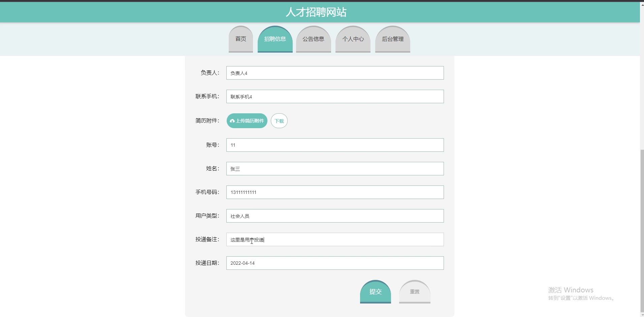Download the resume attachment with 下载
Image resolution: width=644 pixels, height=317 pixels.
pyautogui.click(x=279, y=121)
